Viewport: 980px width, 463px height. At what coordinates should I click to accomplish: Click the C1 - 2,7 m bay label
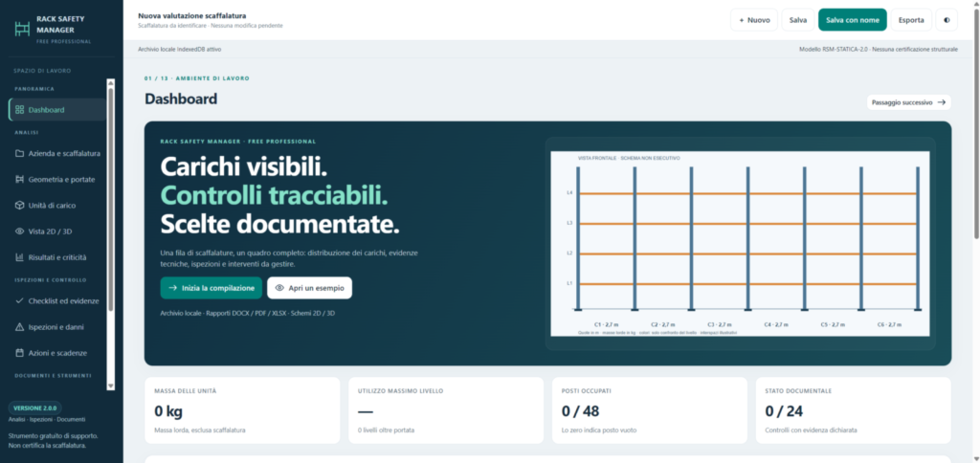(606, 325)
